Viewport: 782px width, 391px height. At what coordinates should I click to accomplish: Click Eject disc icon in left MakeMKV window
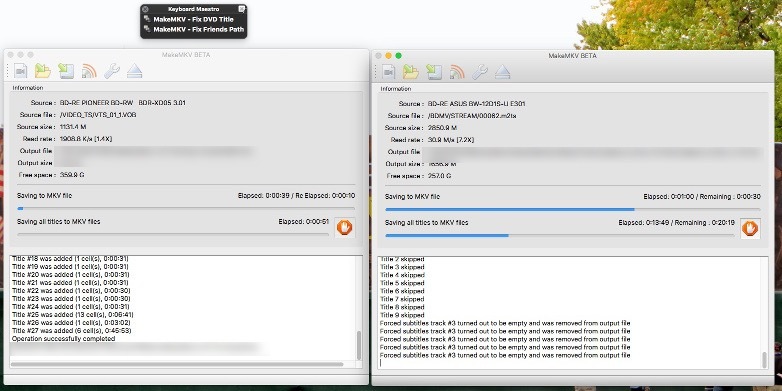[135, 71]
